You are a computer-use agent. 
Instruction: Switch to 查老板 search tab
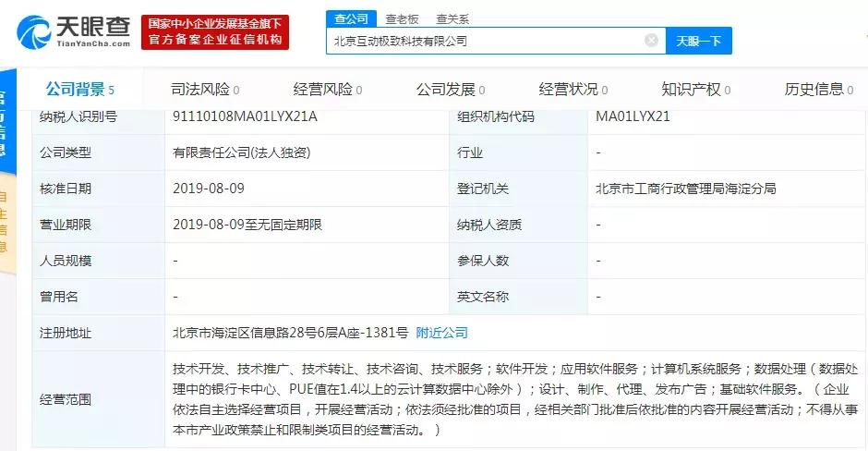coord(402,19)
